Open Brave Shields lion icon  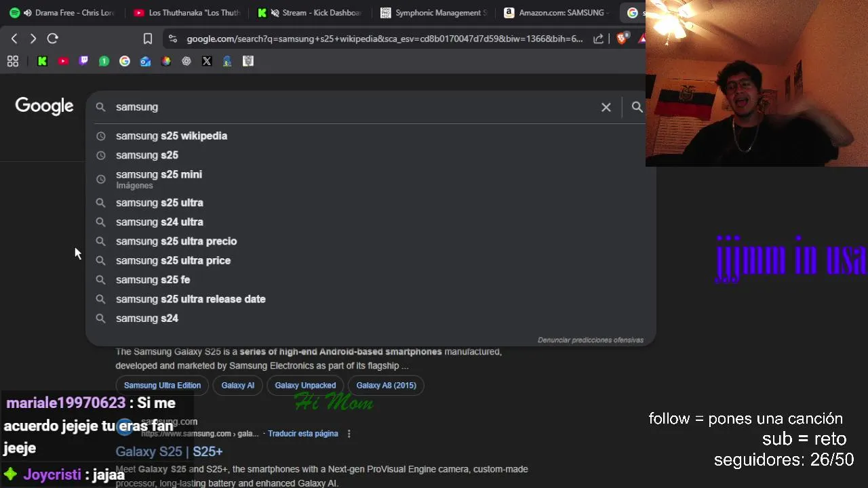[x=621, y=39]
